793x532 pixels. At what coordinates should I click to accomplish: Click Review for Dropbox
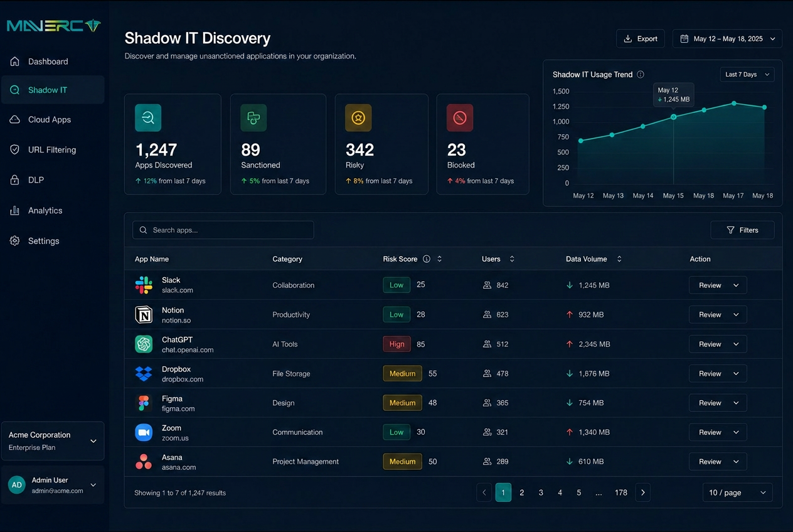[x=718, y=373]
